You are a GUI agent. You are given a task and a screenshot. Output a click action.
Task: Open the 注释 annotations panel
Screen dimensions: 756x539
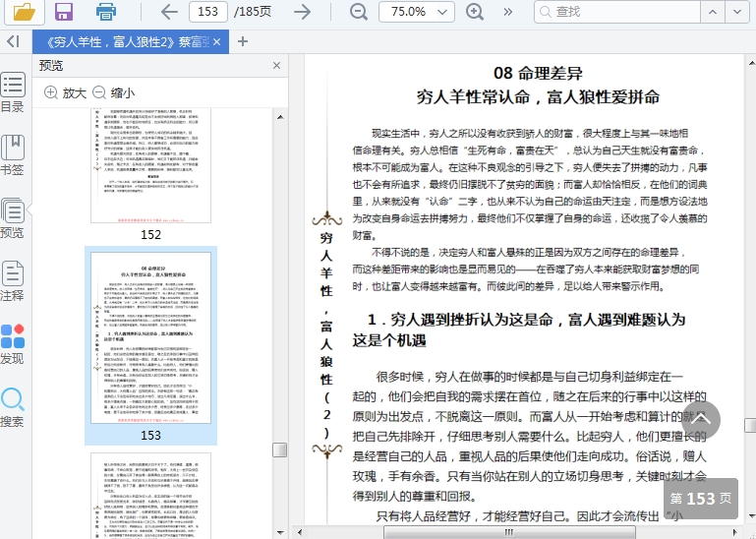[x=13, y=280]
